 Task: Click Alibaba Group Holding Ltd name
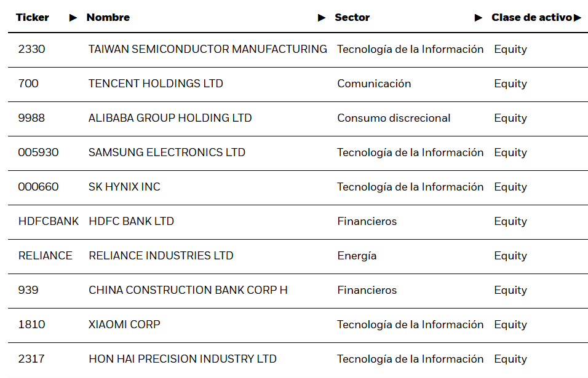coord(170,118)
